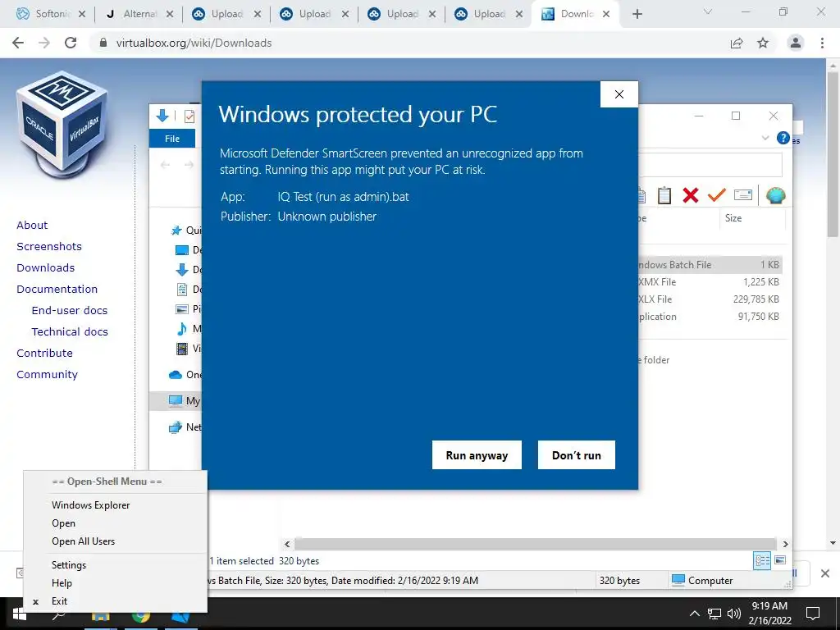
Task: Click the red X delete toolbar icon
Action: pos(691,195)
